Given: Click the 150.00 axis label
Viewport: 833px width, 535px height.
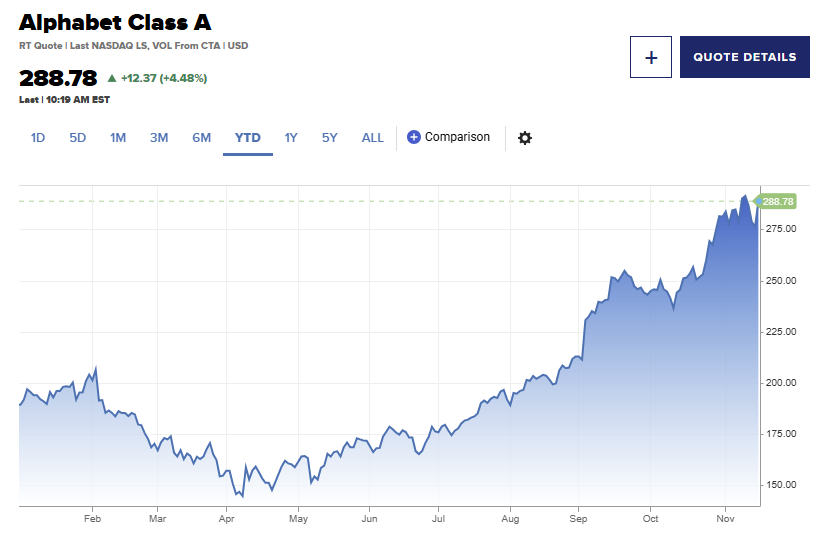Looking at the screenshot, I should [x=780, y=485].
